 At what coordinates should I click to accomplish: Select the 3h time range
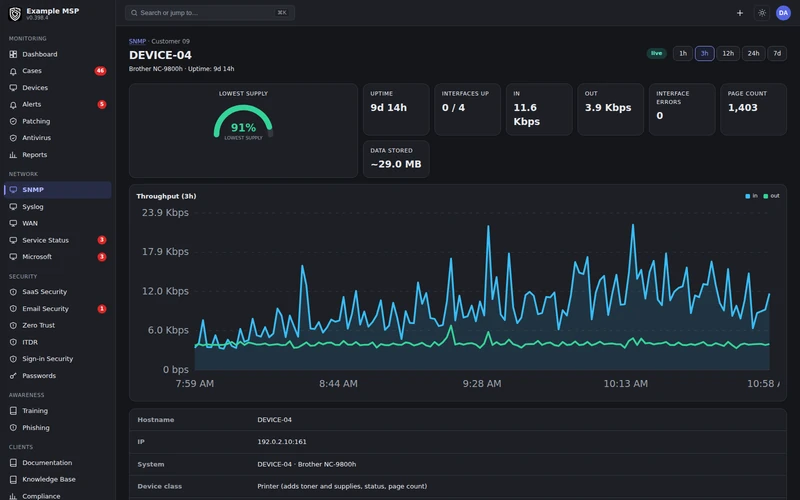705,53
